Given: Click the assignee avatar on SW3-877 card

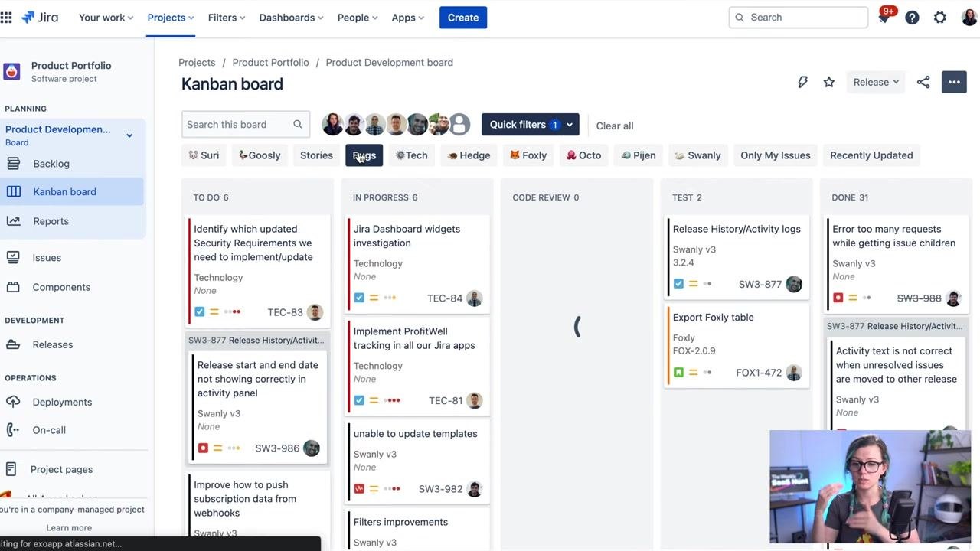Looking at the screenshot, I should point(794,284).
